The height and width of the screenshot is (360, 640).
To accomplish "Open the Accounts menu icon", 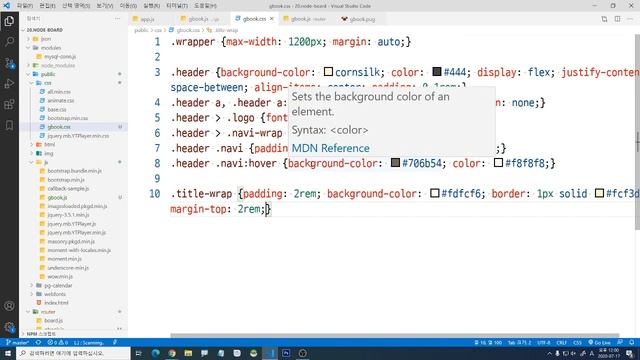I will coord(9,306).
